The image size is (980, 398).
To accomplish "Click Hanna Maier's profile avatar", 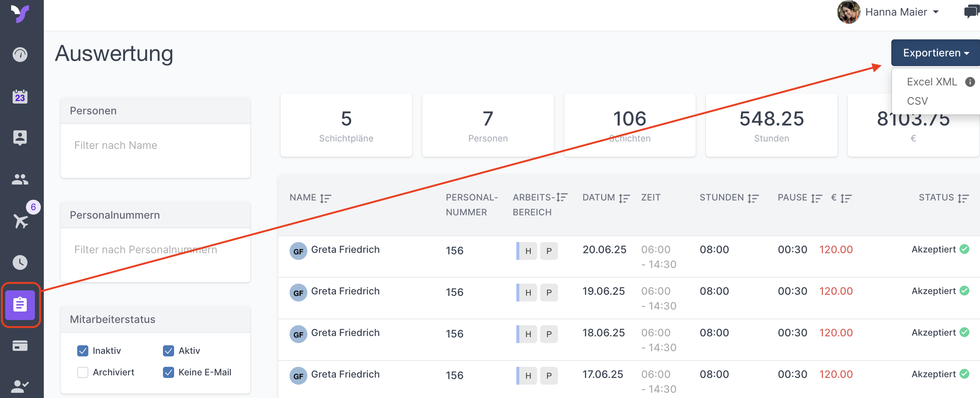I will pyautogui.click(x=848, y=12).
